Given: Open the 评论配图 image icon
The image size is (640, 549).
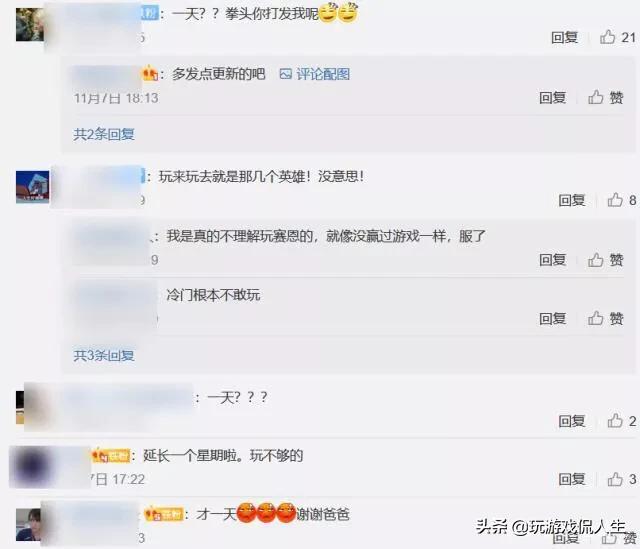Looking at the screenshot, I should 285,74.
